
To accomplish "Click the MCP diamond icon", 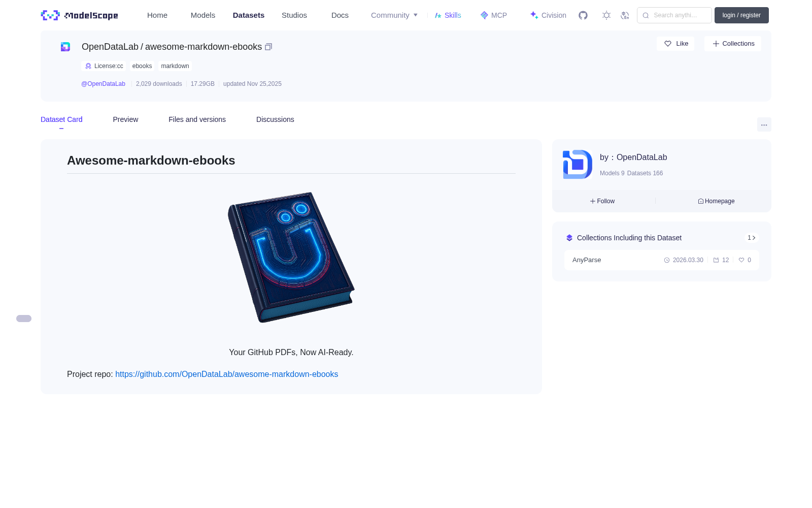I will tap(484, 15).
